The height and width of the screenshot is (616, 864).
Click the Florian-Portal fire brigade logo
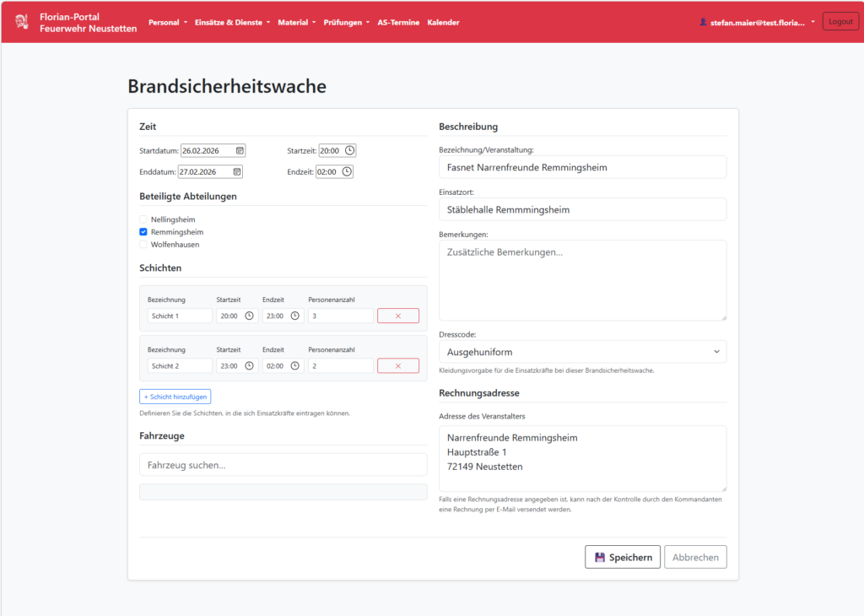click(x=22, y=22)
